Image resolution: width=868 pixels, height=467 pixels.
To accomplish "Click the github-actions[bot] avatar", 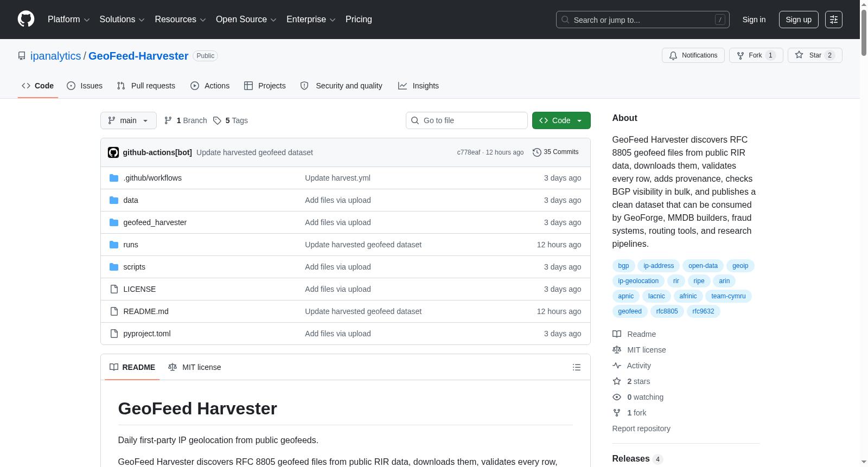I will (113, 152).
